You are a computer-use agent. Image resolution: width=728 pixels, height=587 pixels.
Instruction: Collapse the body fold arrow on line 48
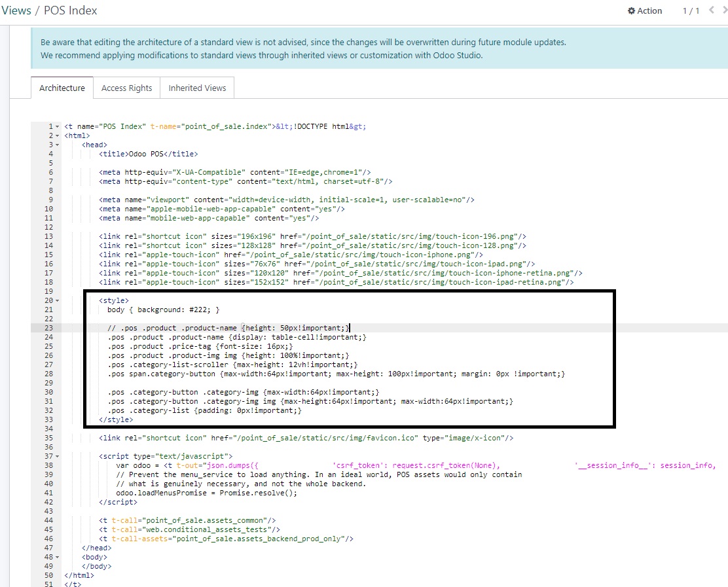coord(57,557)
